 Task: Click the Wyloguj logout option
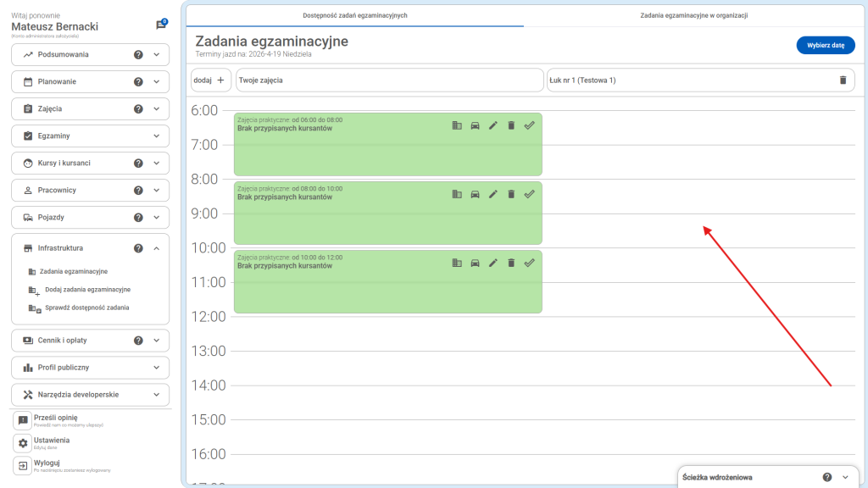point(47,463)
